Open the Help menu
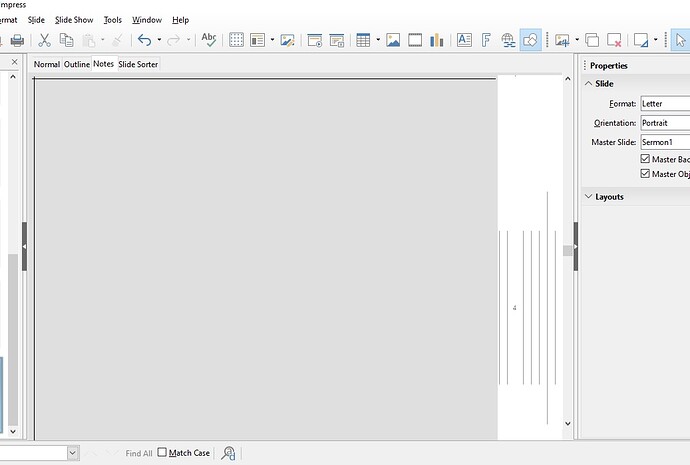Screen dimensions: 690x465 pyautogui.click(x=180, y=20)
